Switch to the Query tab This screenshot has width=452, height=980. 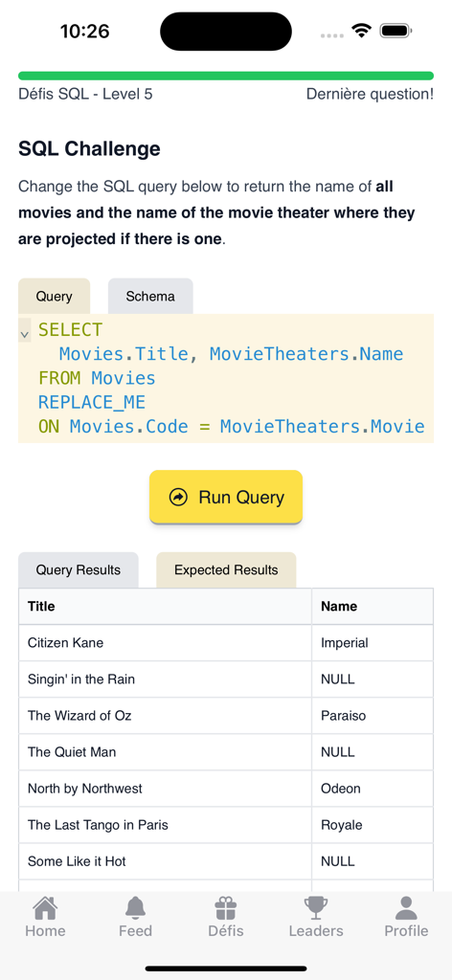pos(54,297)
